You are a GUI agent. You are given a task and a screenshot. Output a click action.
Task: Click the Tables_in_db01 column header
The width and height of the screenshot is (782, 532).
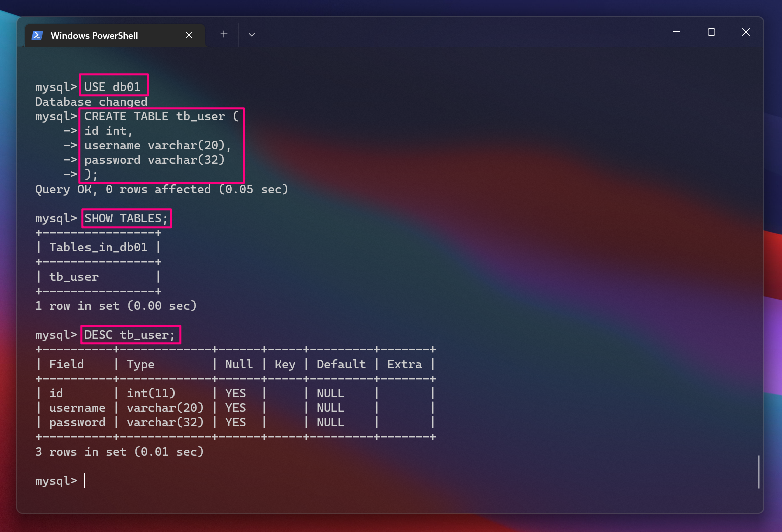(98, 247)
